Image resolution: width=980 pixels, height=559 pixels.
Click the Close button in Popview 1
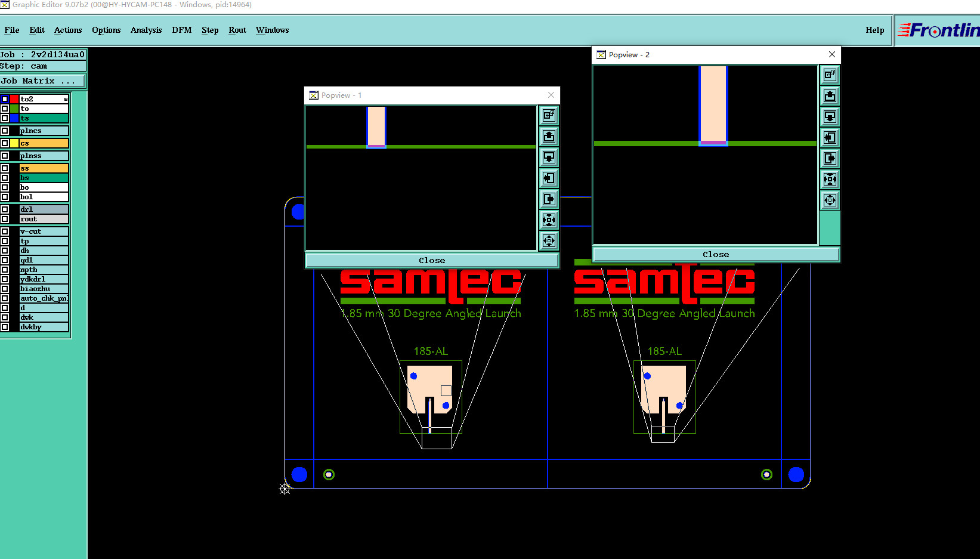point(432,261)
